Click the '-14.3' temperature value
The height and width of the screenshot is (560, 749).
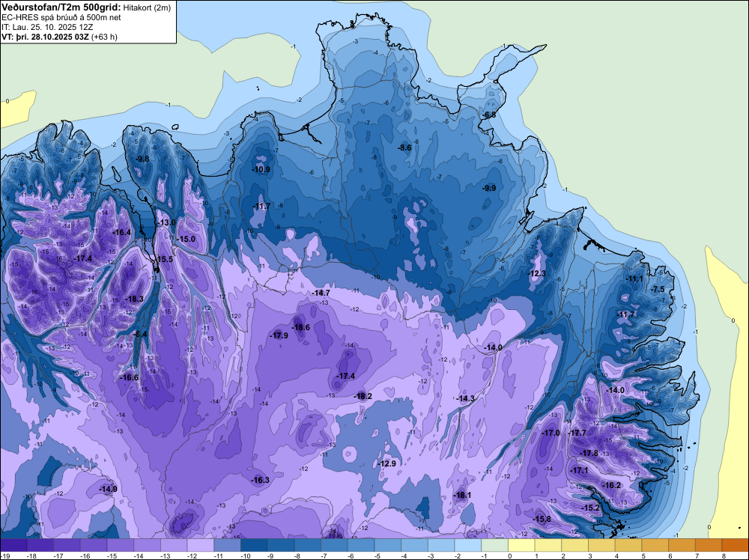466,398
